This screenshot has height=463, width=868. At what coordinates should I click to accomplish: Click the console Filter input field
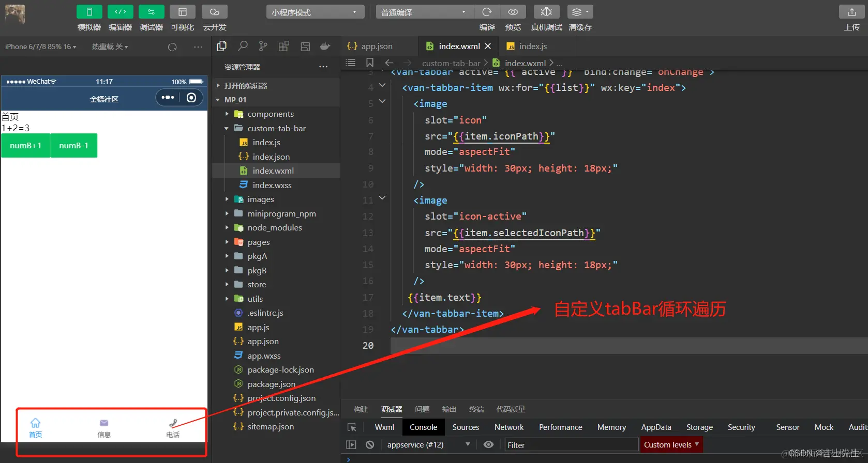571,444
